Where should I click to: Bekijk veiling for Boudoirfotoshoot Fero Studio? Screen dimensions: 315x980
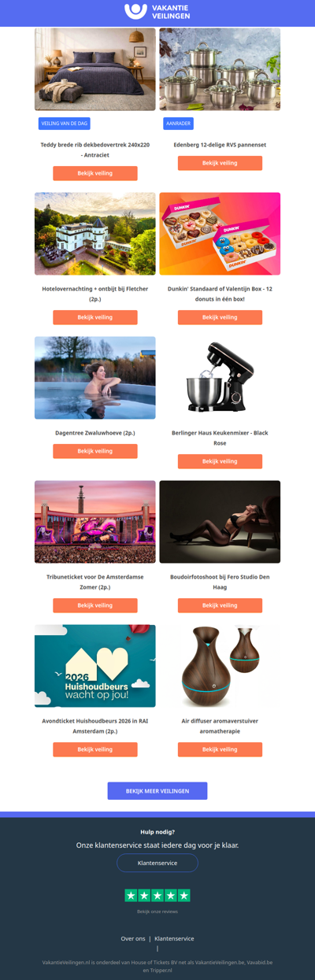[x=220, y=605]
